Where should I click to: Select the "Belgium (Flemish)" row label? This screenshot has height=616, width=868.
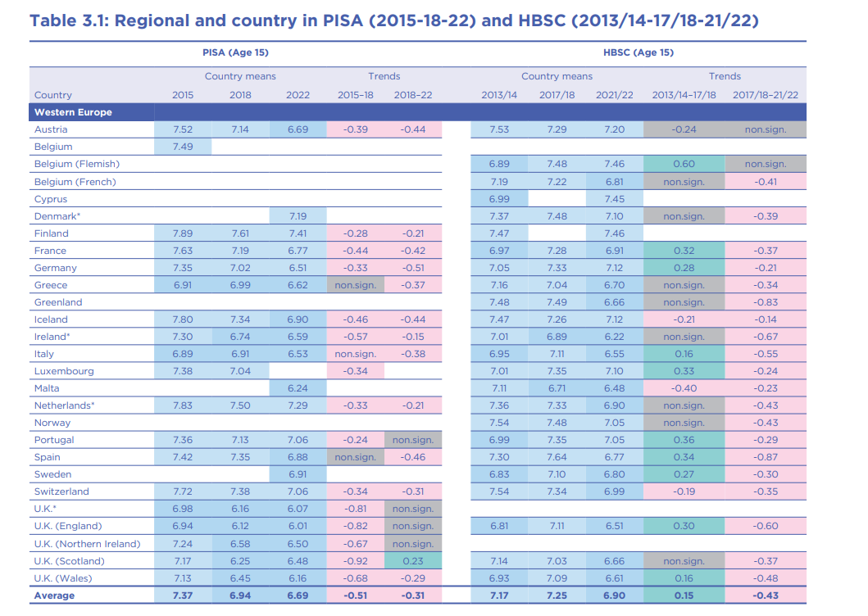(76, 164)
